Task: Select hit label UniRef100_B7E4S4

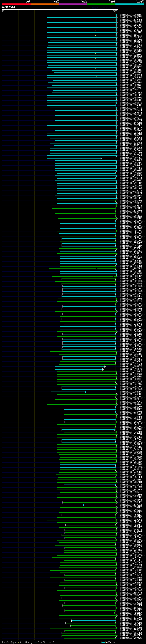Action: pyautogui.click(x=131, y=143)
